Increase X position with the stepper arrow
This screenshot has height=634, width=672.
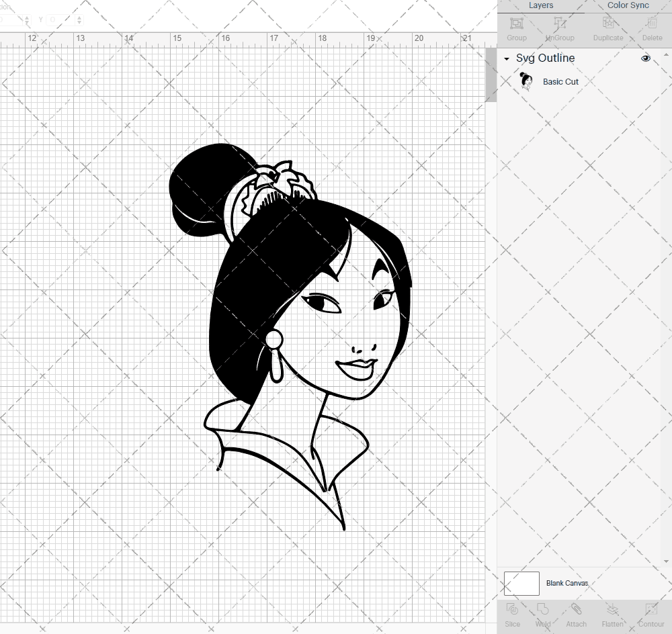(x=27, y=17)
